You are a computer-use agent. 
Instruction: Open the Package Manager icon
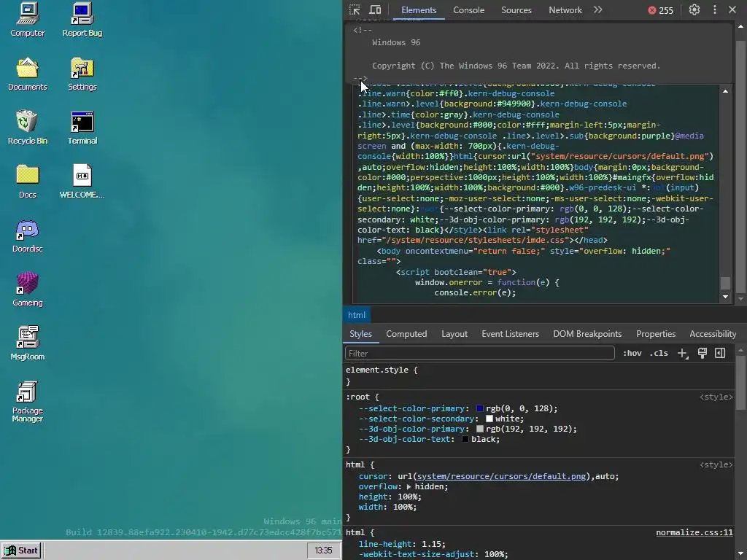(27, 402)
